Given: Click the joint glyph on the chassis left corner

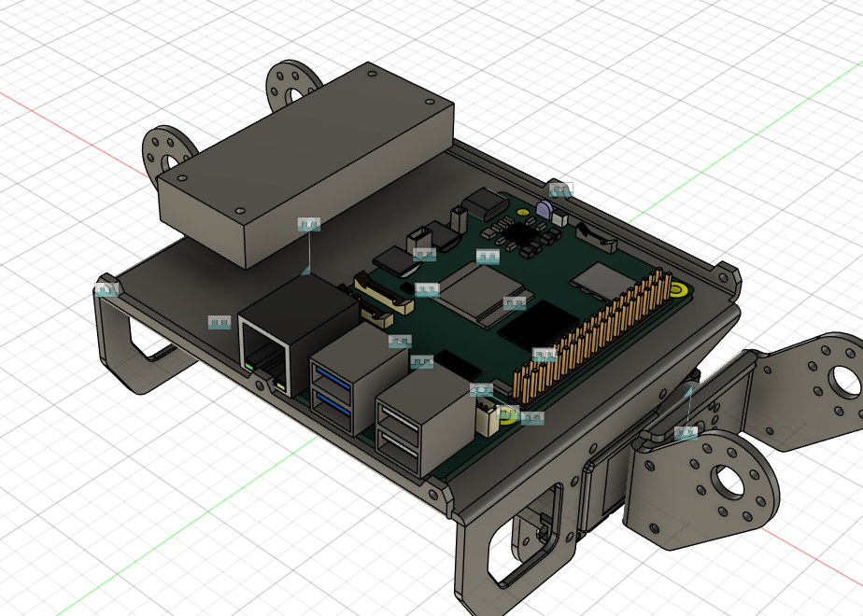Looking at the screenshot, I should click(x=106, y=289).
